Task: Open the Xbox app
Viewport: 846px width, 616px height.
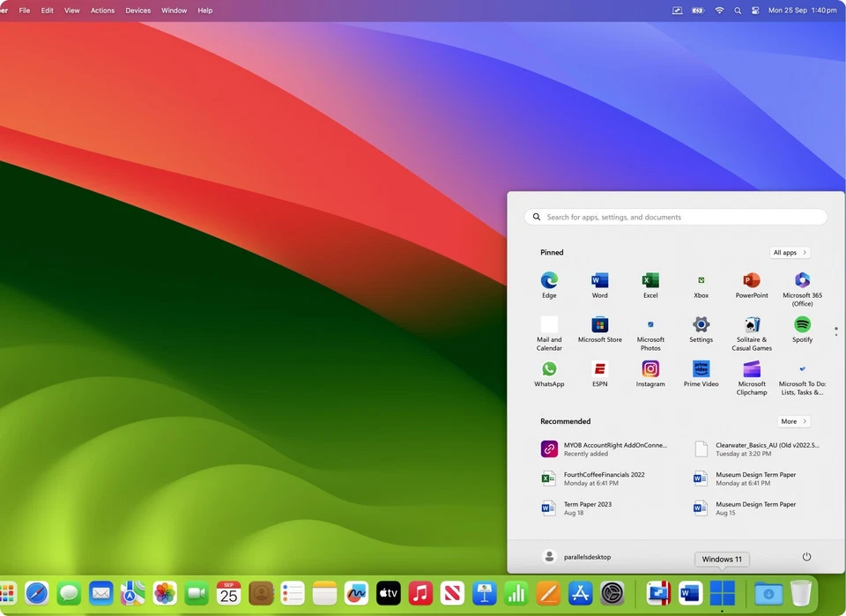Action: [701, 280]
